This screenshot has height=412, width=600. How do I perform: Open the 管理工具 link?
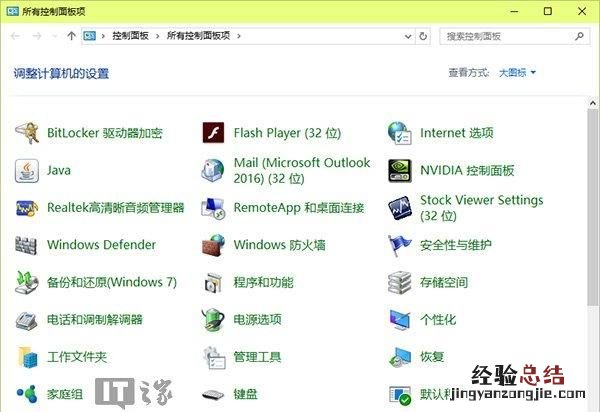tap(257, 357)
